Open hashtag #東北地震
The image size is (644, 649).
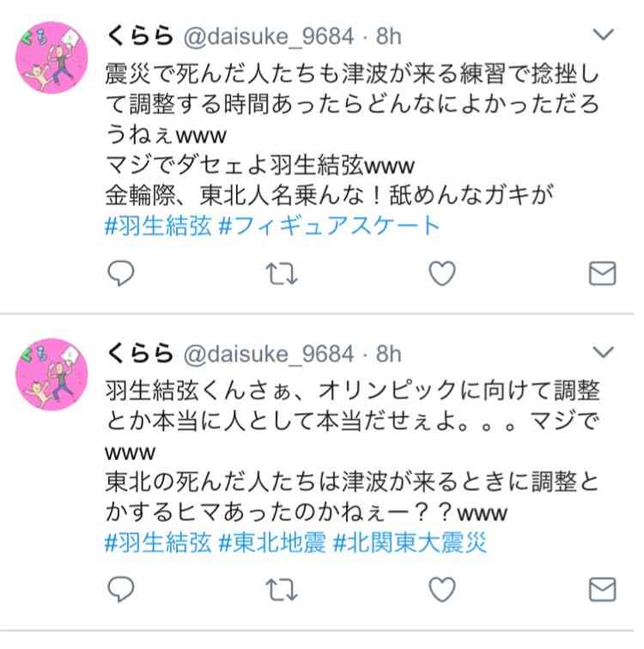(x=272, y=543)
